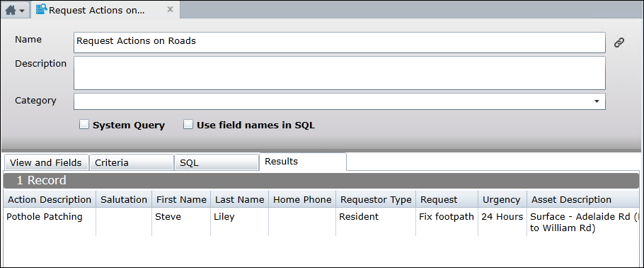Click the home icon in tab bar
This screenshot has height=268, width=644.
(11, 10)
